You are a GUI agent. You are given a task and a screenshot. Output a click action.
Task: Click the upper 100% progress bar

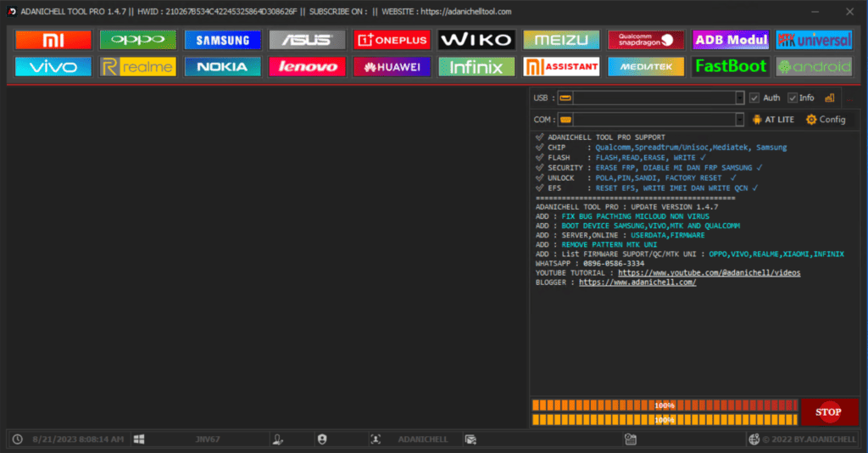(665, 405)
